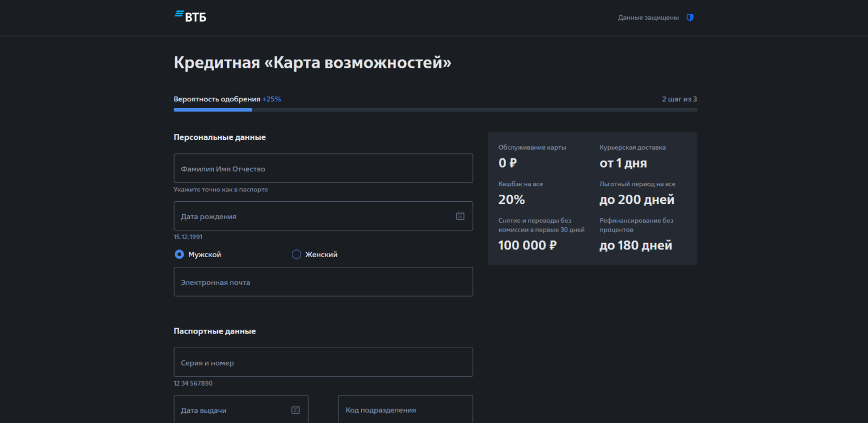This screenshot has width=868, height=423.
Task: Focus the Серия и номер field
Action: [x=323, y=362]
